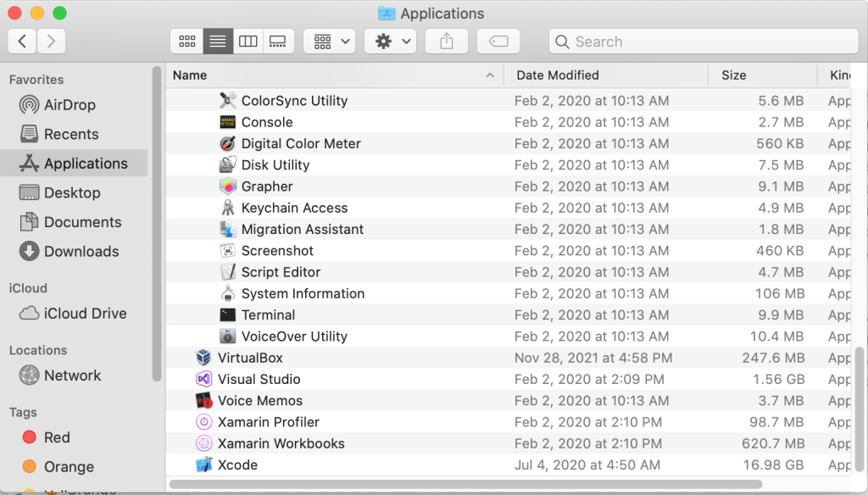Screen dimensions: 868x495
Task: Click the Visual Studio icon
Action: click(x=203, y=379)
